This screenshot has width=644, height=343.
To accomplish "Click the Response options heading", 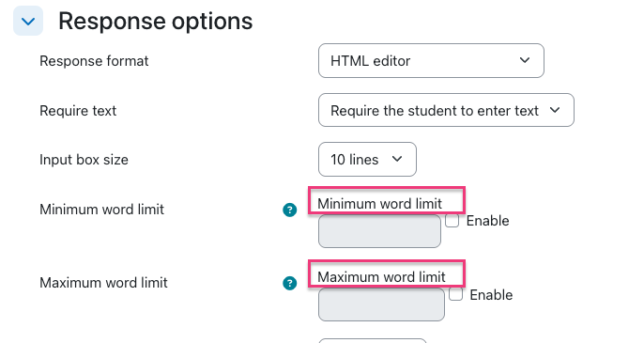I will [x=156, y=21].
